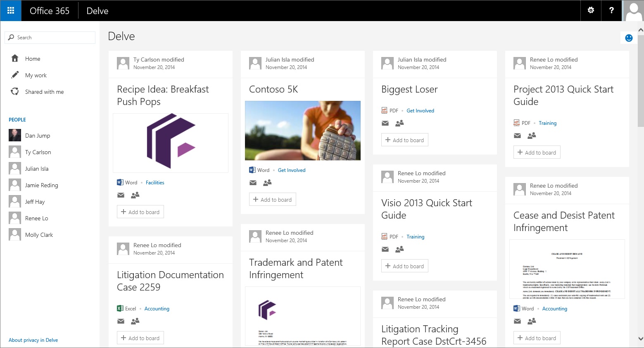Open the Facilities board link
This screenshot has width=644, height=348.
155,182
